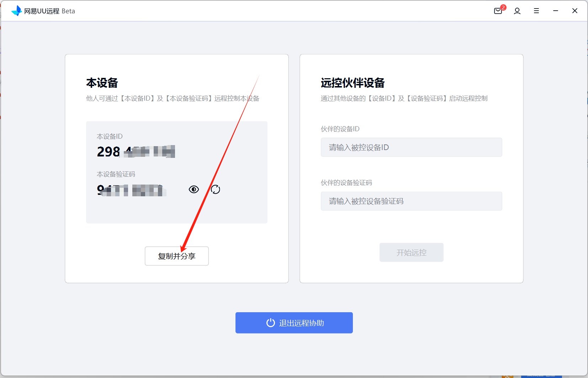Open the user account profile icon
Screen dimensions: 588x378
click(517, 11)
